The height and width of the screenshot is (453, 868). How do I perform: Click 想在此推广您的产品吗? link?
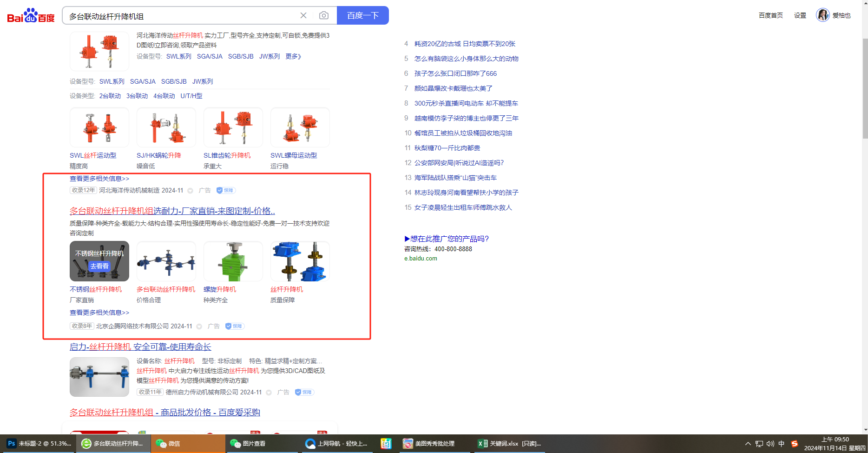click(447, 239)
